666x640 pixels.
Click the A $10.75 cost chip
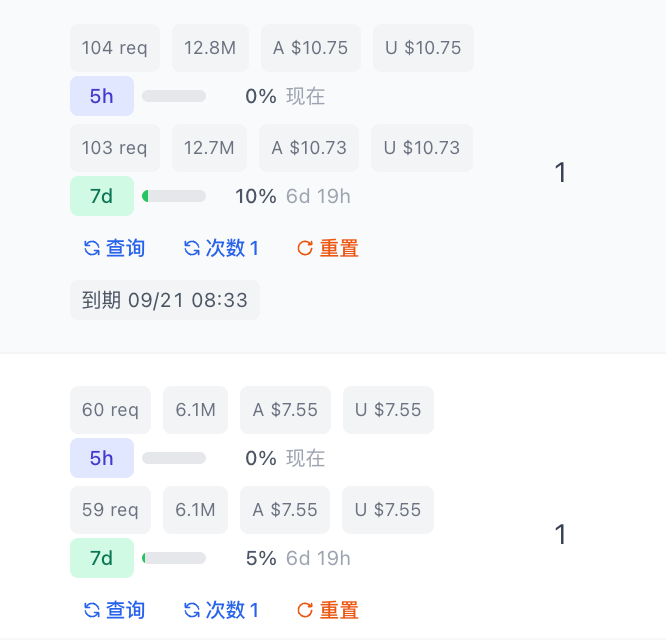click(x=311, y=48)
